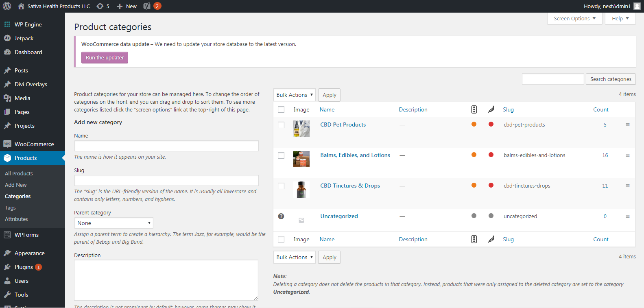The image size is (644, 308).
Task: Expand the Parent category dropdown
Action: 114,223
